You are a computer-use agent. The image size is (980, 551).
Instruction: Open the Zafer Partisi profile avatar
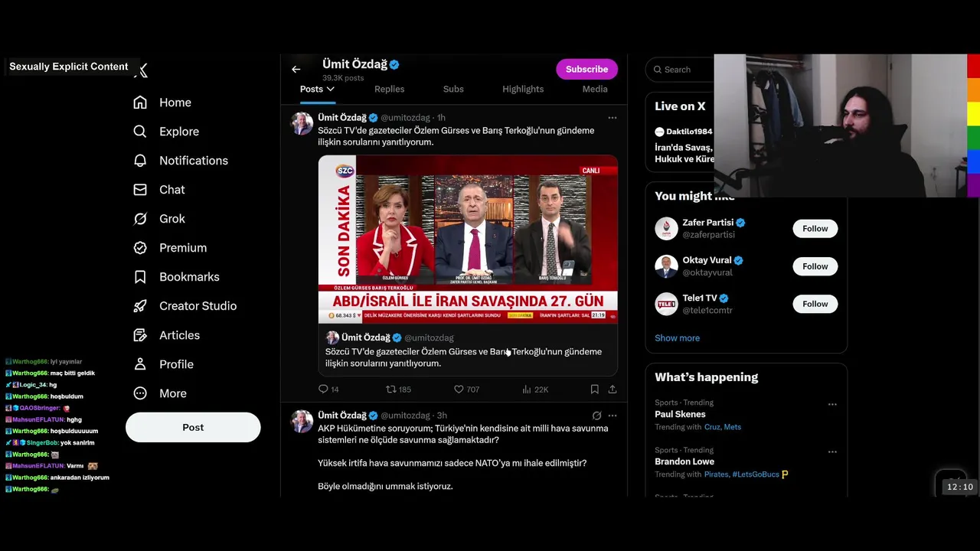(x=666, y=228)
